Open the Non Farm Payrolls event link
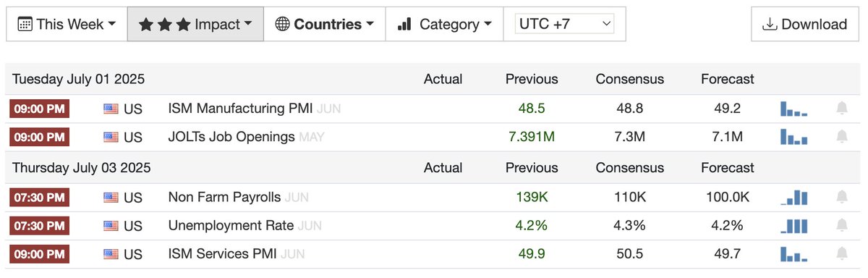This screenshot has width=868, height=278. point(224,197)
